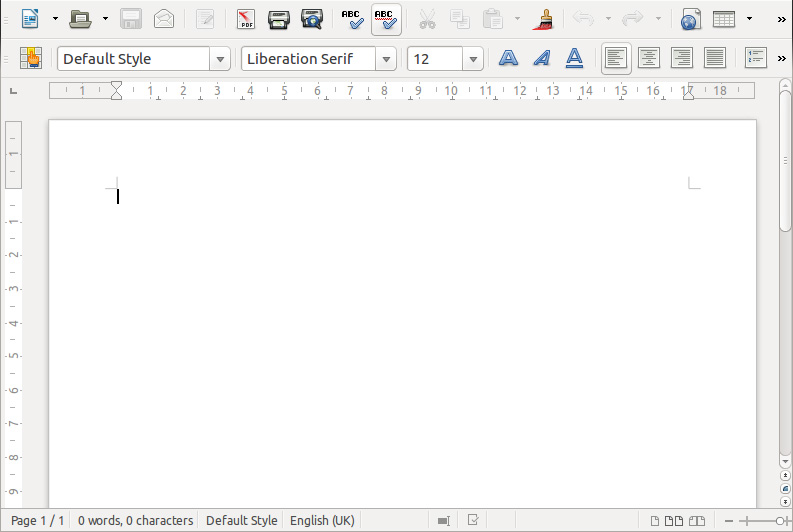This screenshot has height=532, width=793.
Task: Click the Save floppy disk icon
Action: point(131,19)
